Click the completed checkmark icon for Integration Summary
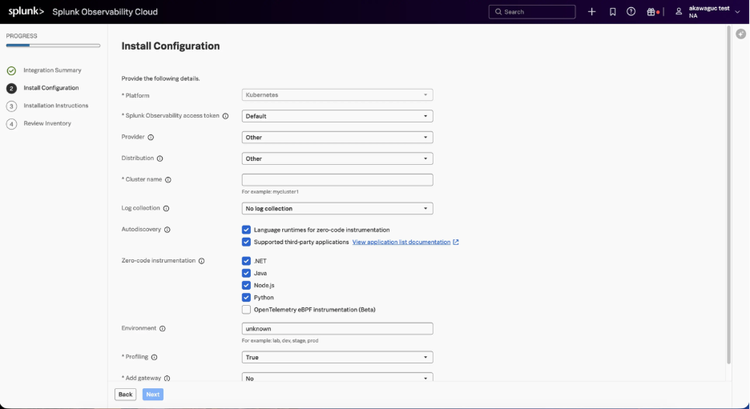Viewport: 750px width, 409px height. 11,71
